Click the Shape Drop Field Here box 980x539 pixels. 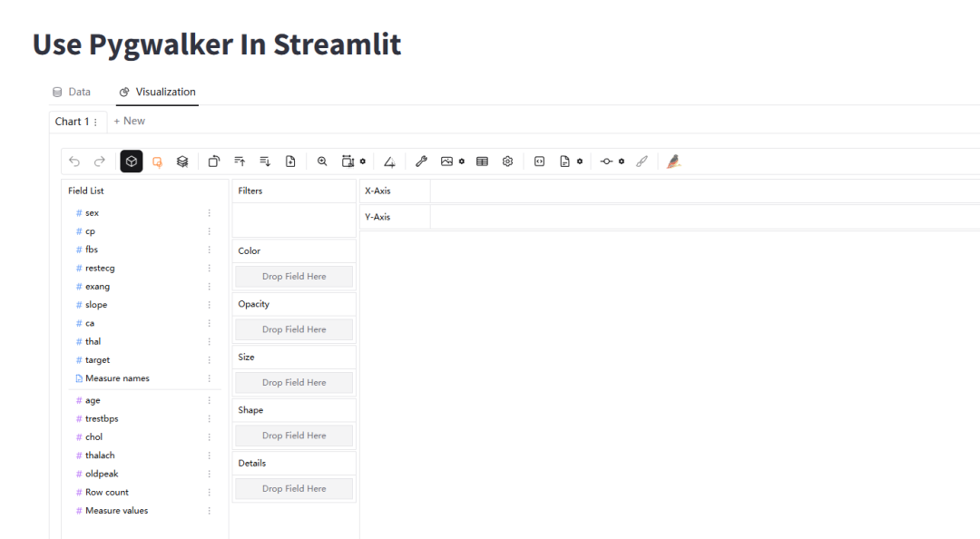click(294, 436)
